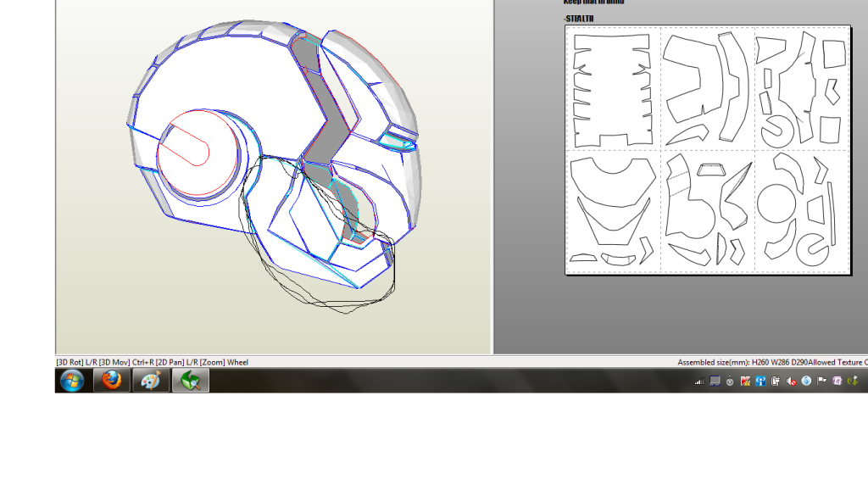Click the muted volume speaker icon
This screenshot has height=490, width=868.
tap(791, 381)
